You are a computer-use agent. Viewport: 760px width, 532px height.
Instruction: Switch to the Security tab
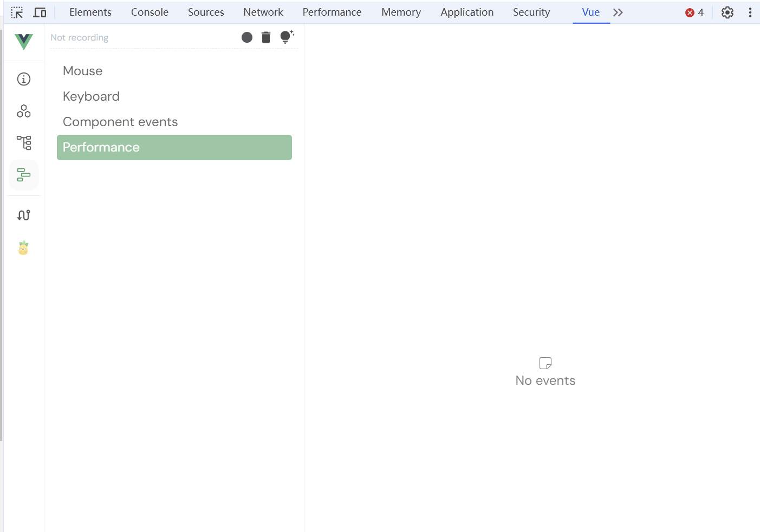531,12
